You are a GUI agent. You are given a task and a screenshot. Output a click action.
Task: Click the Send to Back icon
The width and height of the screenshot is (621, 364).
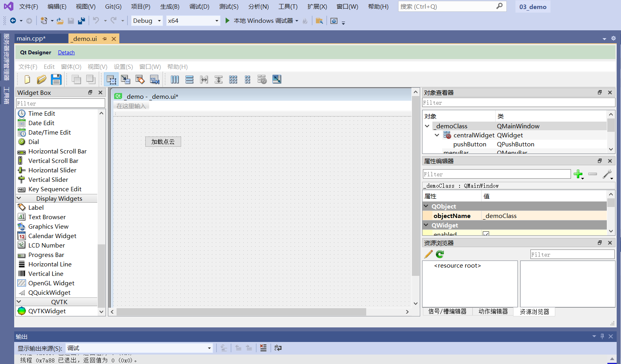pyautogui.click(x=76, y=79)
